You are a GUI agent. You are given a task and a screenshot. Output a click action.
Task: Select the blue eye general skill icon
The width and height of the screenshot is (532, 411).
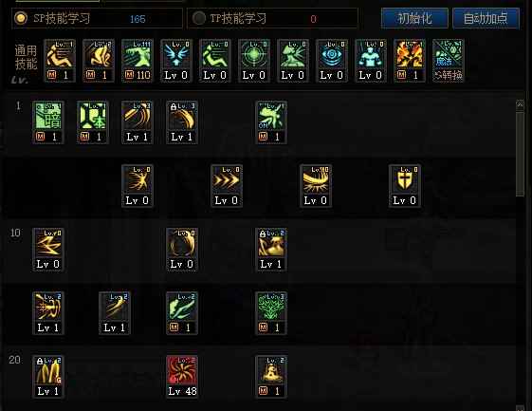(332, 61)
